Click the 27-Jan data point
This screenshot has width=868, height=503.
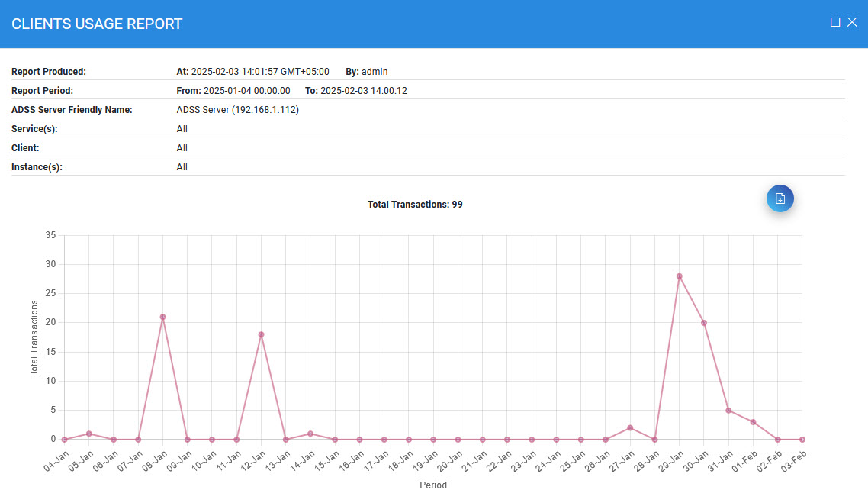coord(630,428)
